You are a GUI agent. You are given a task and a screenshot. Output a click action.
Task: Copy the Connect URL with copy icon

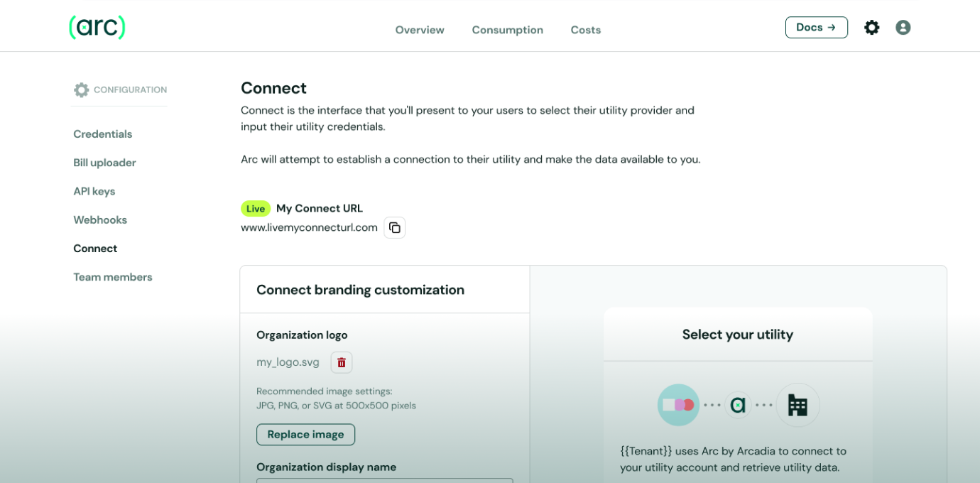click(x=395, y=228)
